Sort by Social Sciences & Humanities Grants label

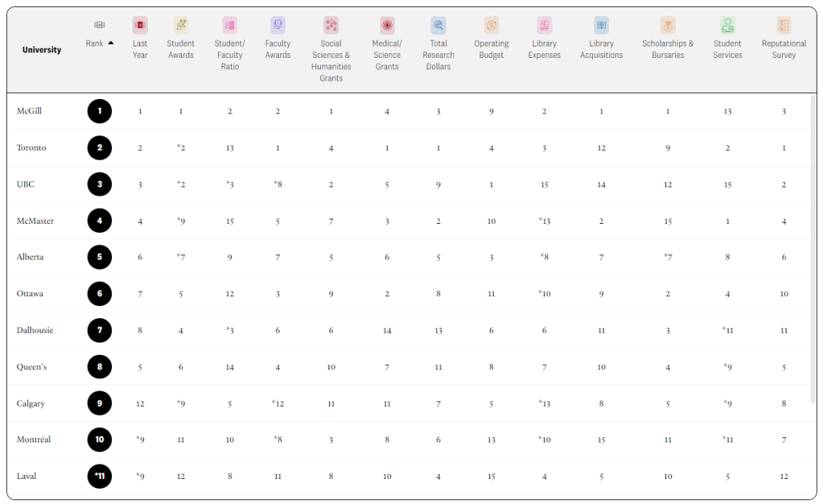click(331, 61)
